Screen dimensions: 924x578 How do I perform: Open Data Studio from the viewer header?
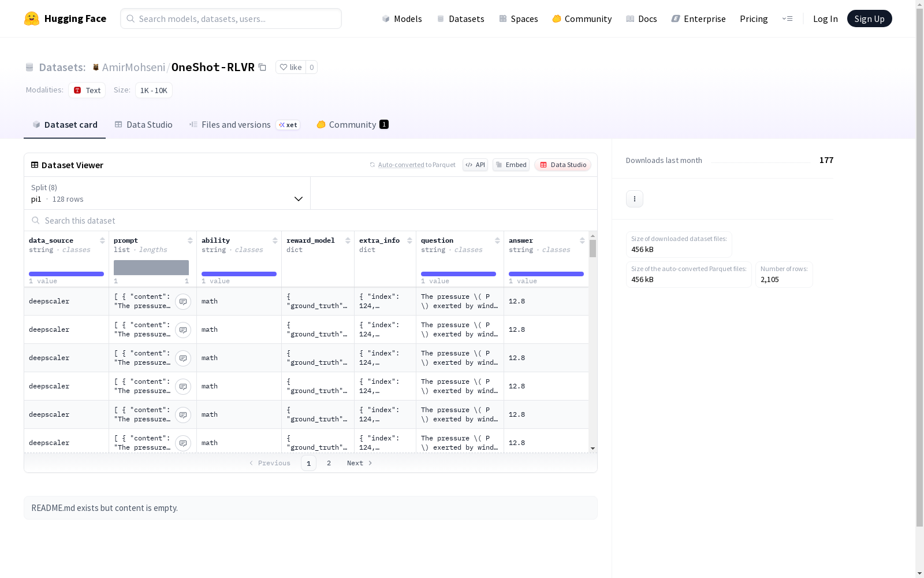click(563, 165)
